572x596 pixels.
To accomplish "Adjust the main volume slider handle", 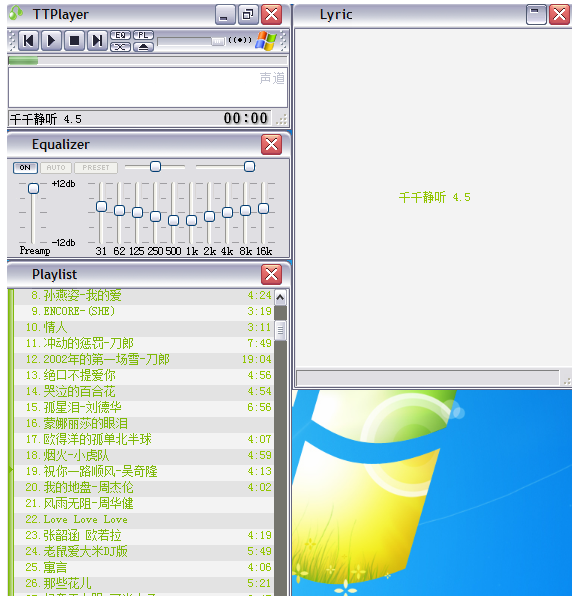I will tap(218, 41).
